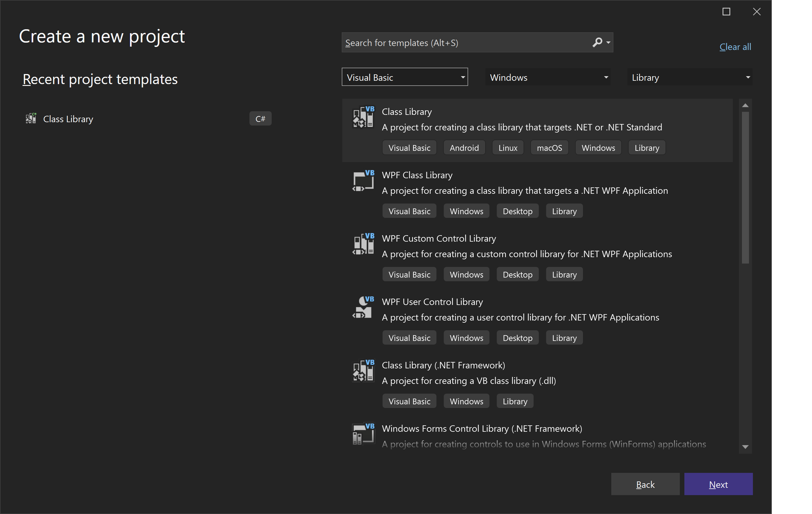This screenshot has height=514, width=812.
Task: Click the Class Library template icon
Action: pyautogui.click(x=363, y=117)
